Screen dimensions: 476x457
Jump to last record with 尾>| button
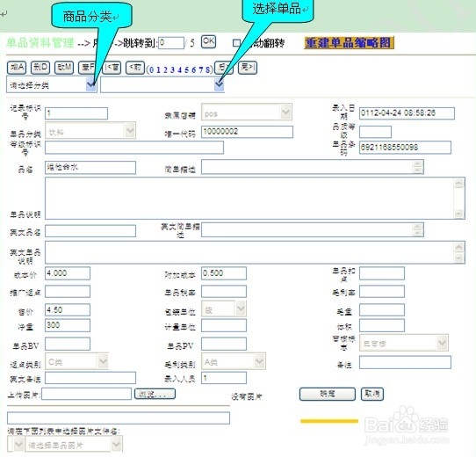[x=248, y=68]
